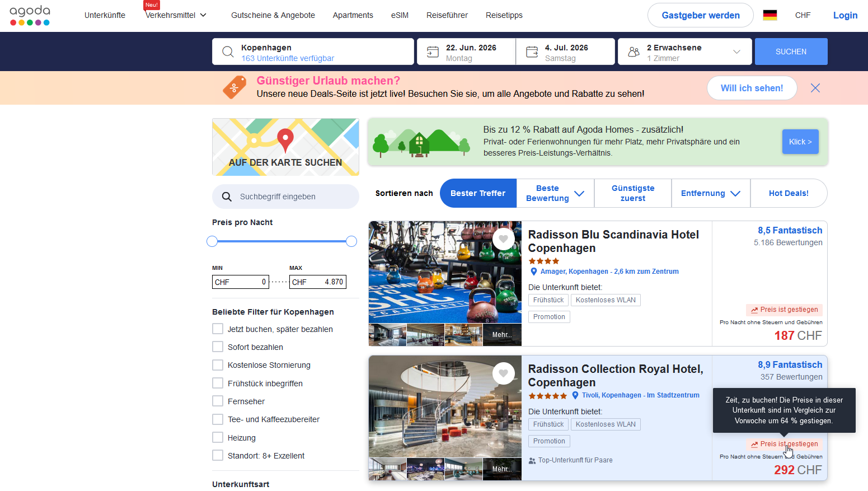Click the magnifier icon in the Kopenhagen destination field
The height and width of the screenshot is (491, 868).
228,52
